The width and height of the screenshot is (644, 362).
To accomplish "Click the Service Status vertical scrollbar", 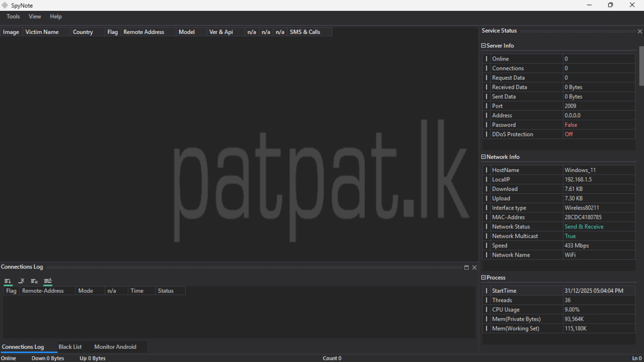I will pyautogui.click(x=641, y=66).
